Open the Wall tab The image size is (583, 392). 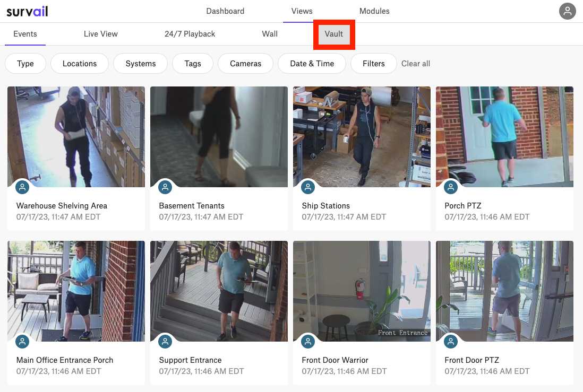coord(270,34)
